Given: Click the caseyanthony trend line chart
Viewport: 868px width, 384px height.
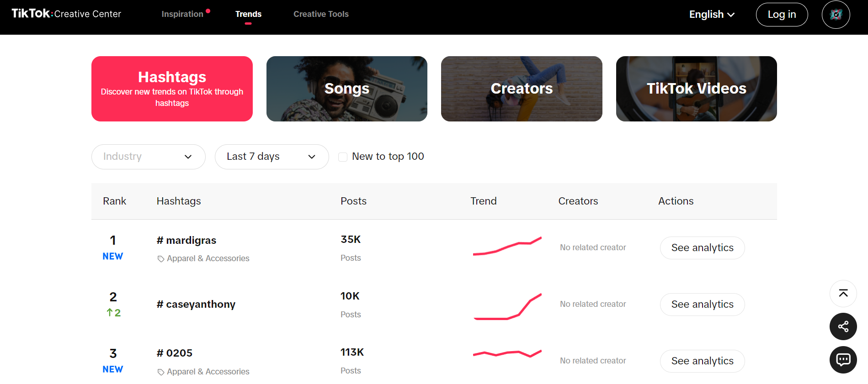Looking at the screenshot, I should 507,307.
